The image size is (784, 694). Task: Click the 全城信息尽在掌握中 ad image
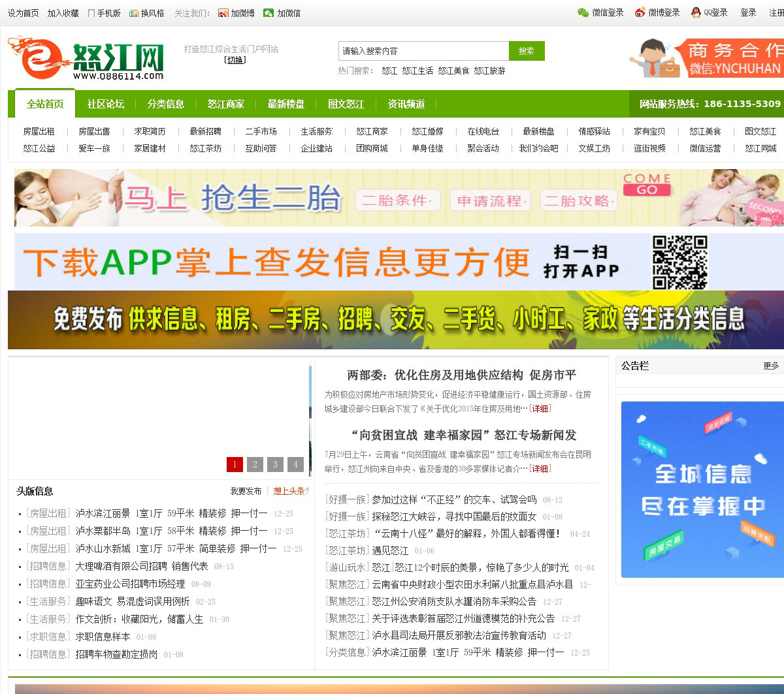[702, 490]
